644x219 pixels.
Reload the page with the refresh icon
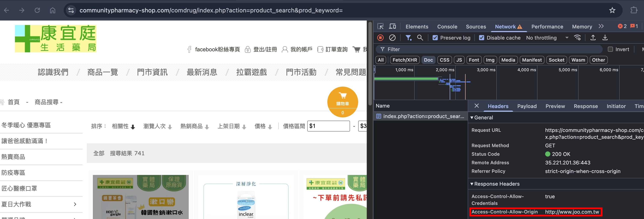[x=37, y=10]
